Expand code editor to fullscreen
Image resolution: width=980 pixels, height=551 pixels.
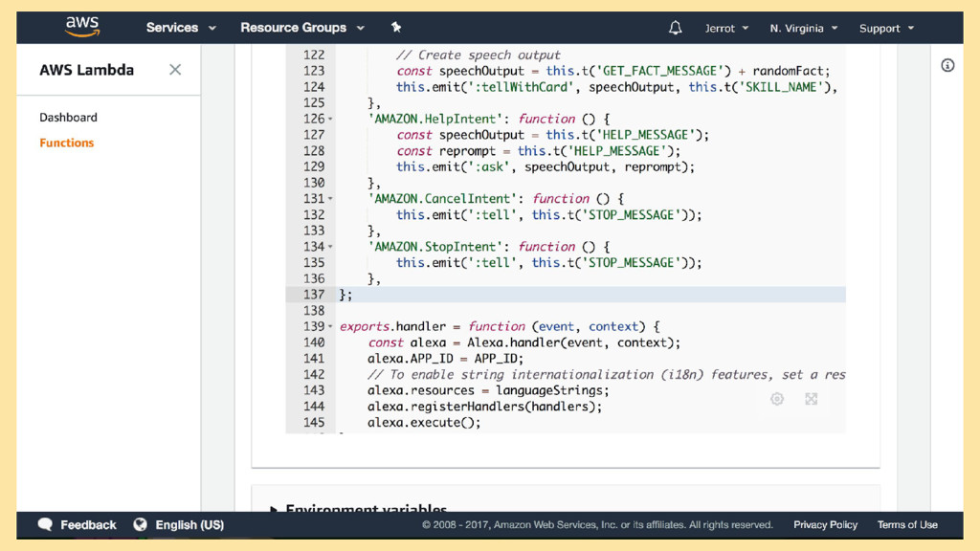(812, 399)
